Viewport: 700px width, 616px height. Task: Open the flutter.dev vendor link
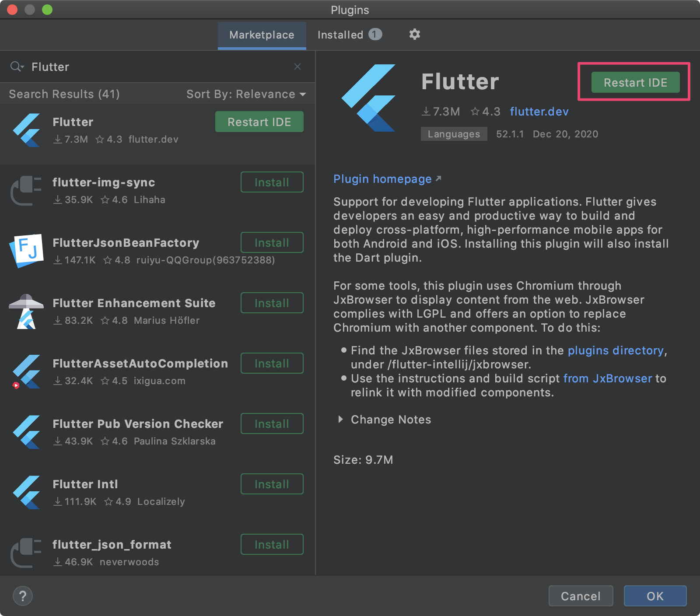click(x=539, y=112)
